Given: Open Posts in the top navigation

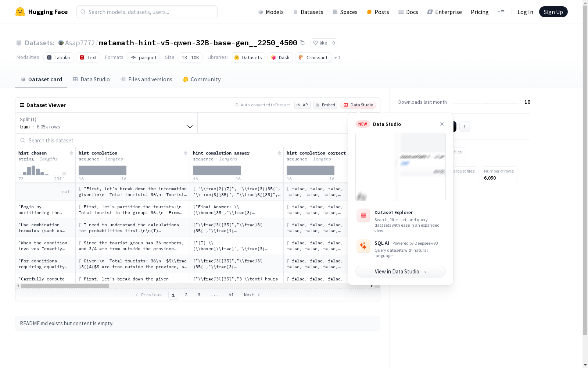Looking at the screenshot, I should click(x=378, y=12).
